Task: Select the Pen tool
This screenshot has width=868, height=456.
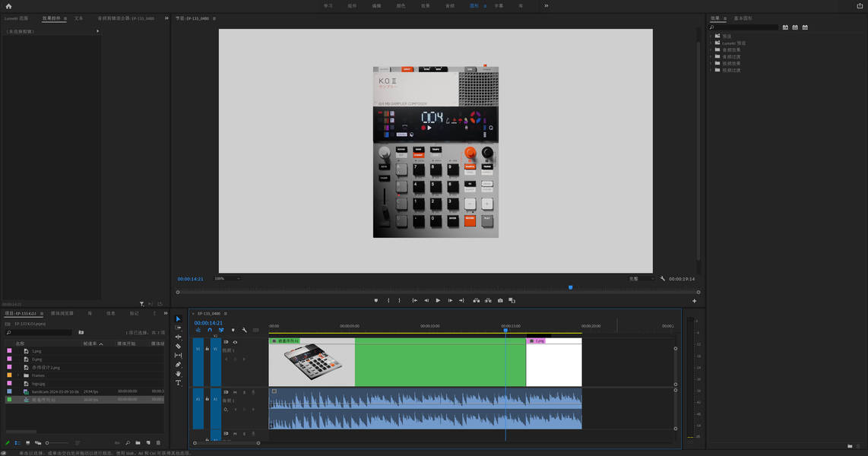Action: pos(179,365)
